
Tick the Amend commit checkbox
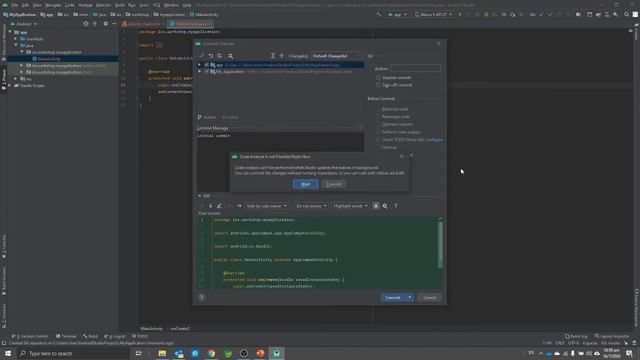tap(378, 78)
